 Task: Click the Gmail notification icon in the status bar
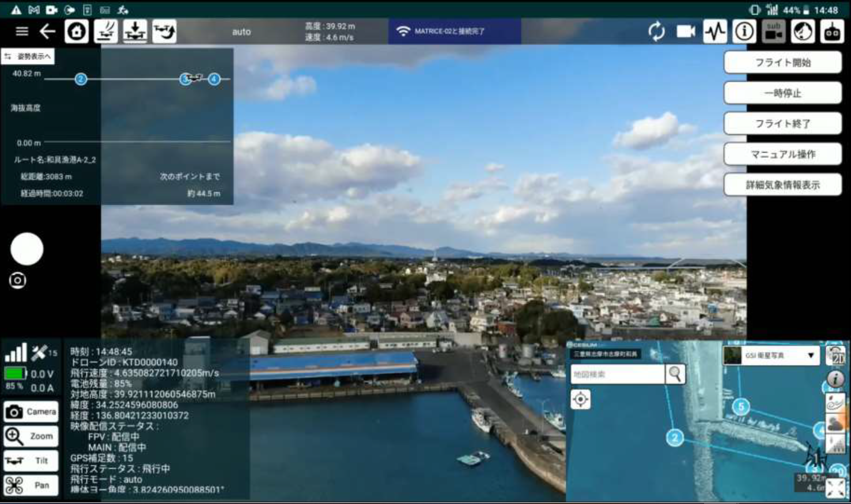[x=34, y=10]
